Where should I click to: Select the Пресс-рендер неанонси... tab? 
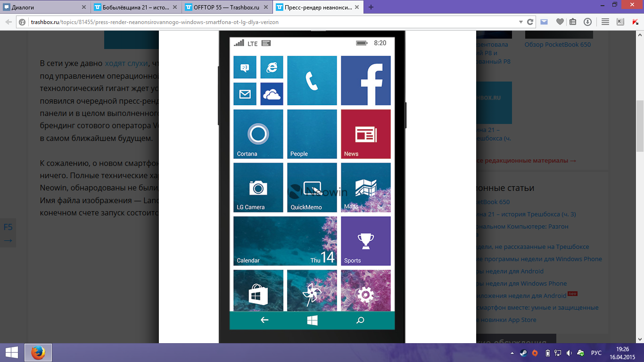point(319,8)
